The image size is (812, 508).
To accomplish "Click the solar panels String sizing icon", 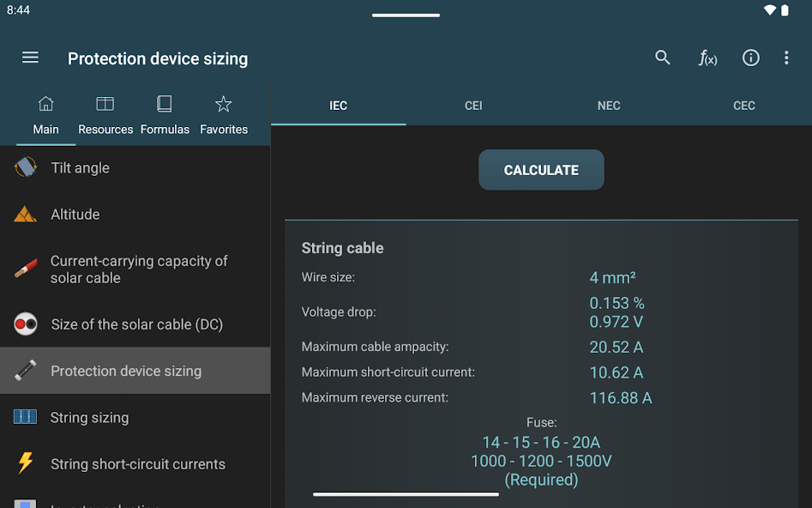I will (x=26, y=417).
